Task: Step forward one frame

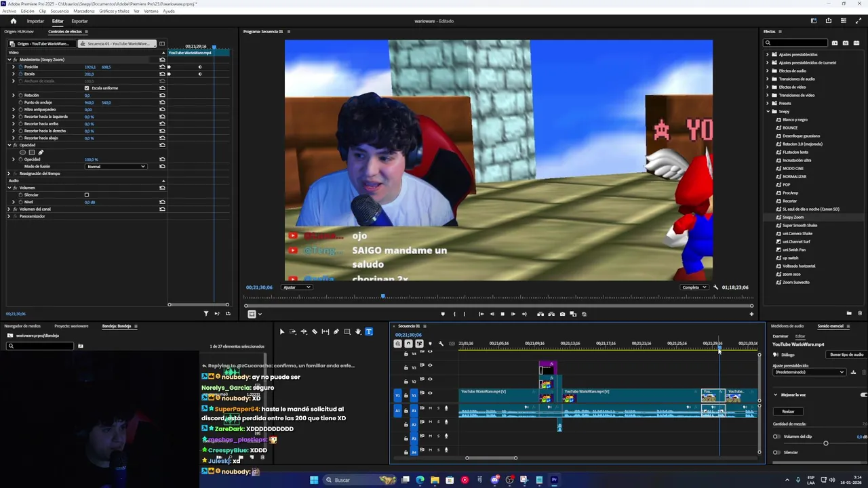Action: point(513,314)
